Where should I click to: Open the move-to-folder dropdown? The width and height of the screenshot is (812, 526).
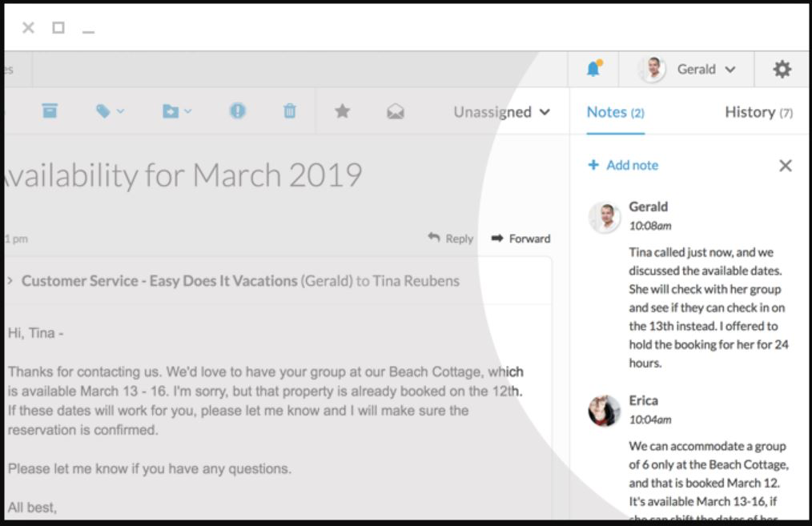pos(177,111)
